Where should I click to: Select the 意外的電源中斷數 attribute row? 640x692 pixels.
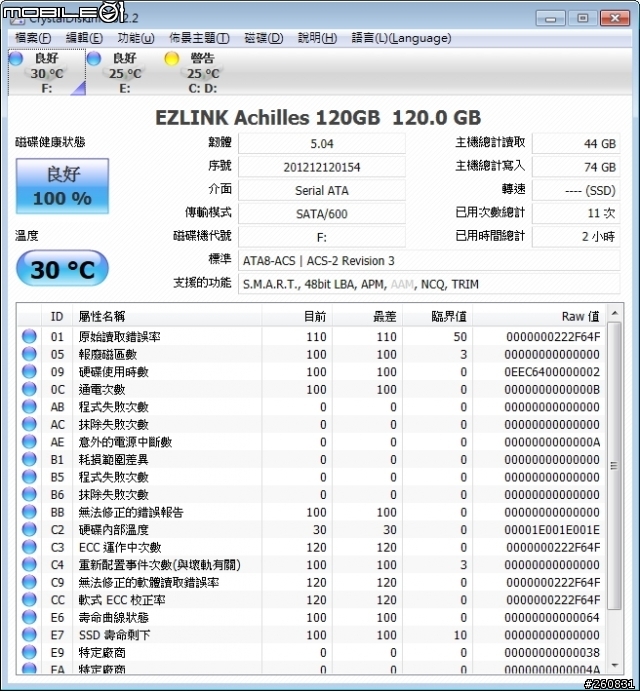click(x=312, y=442)
